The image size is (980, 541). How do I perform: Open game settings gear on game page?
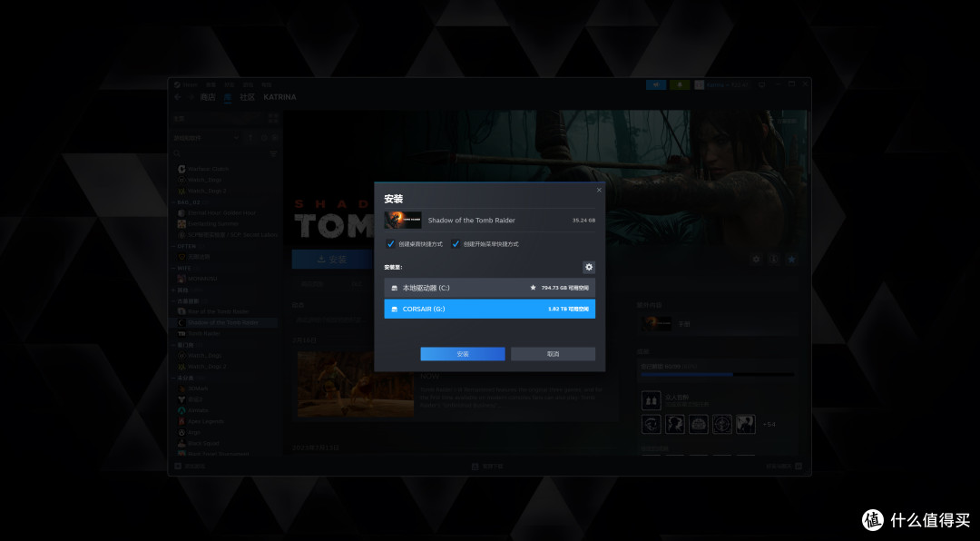[x=756, y=259]
